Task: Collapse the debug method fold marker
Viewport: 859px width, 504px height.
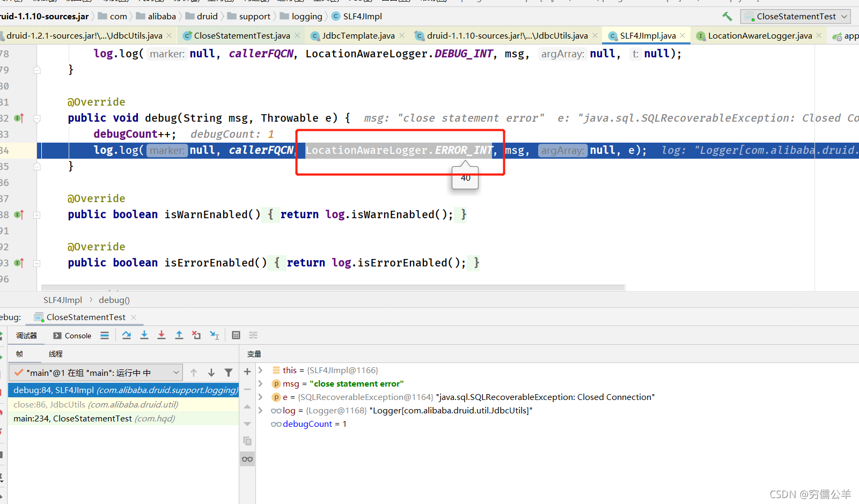Action: [37, 118]
